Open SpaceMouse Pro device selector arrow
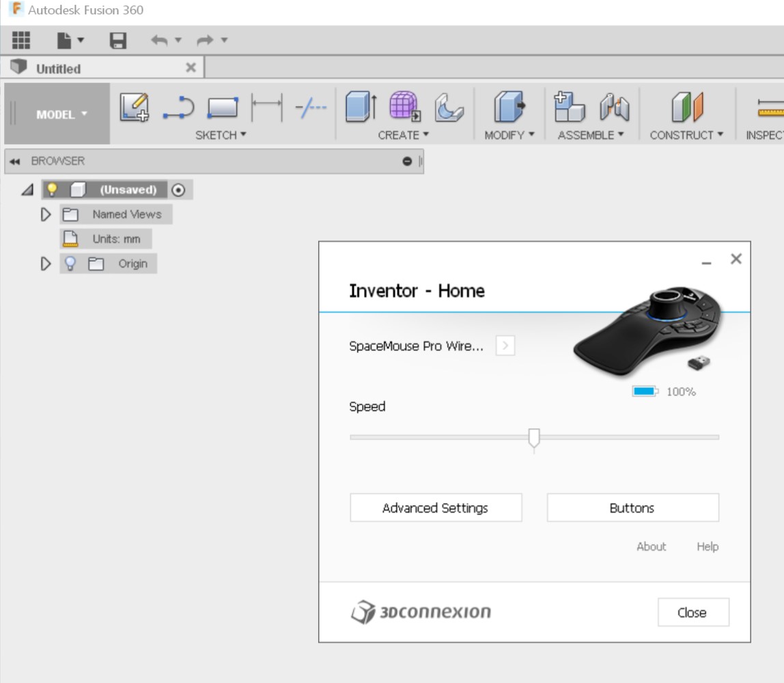 (x=505, y=346)
